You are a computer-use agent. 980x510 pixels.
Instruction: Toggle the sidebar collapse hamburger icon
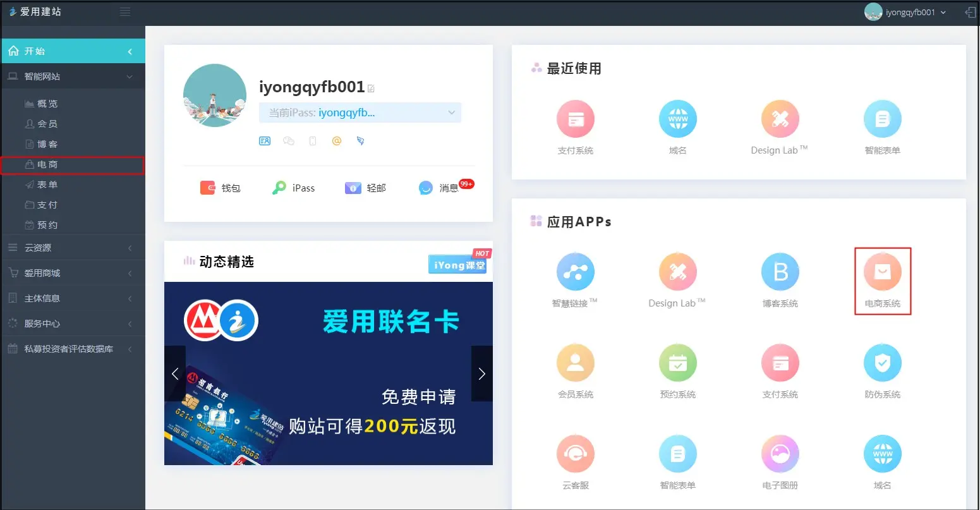(x=125, y=12)
